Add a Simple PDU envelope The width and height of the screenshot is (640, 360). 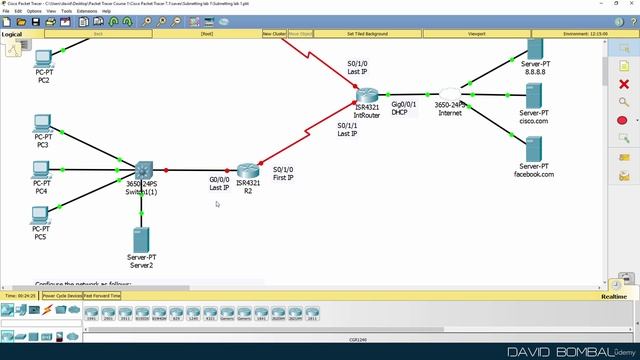pyautogui.click(x=624, y=157)
